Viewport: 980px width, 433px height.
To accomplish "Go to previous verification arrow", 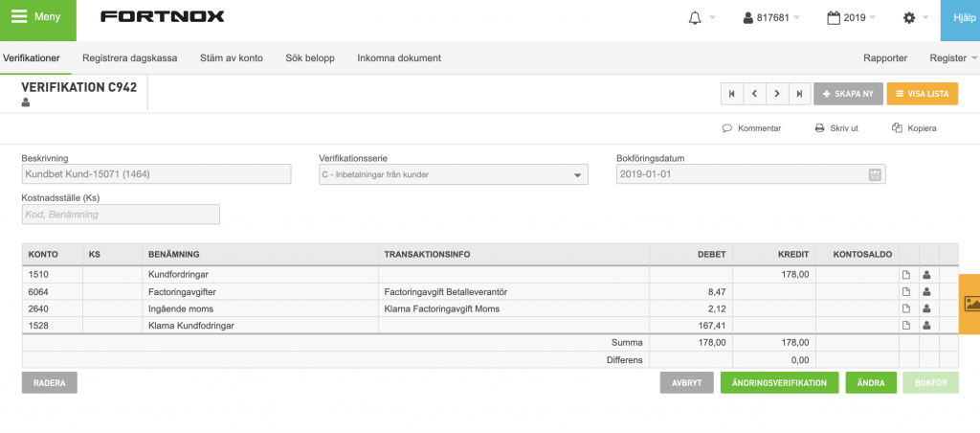I will pyautogui.click(x=754, y=94).
